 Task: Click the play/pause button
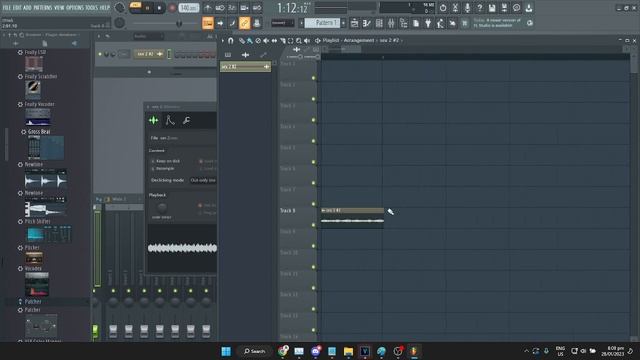(147, 8)
